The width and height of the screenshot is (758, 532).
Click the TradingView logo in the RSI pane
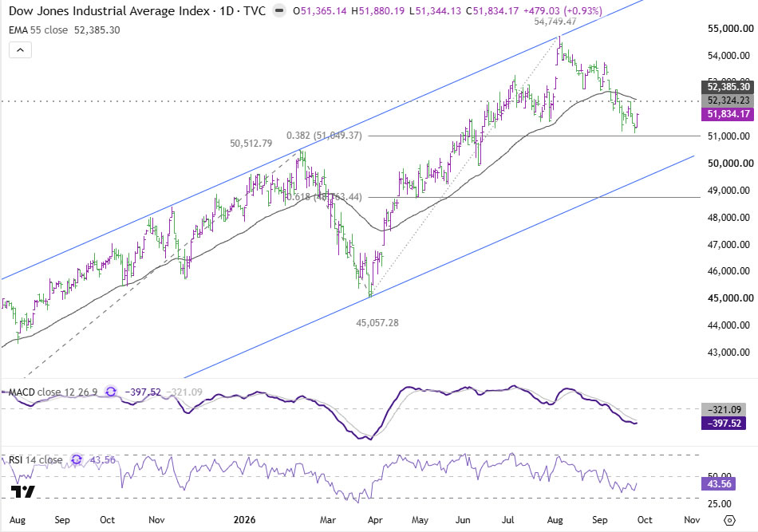(x=22, y=491)
